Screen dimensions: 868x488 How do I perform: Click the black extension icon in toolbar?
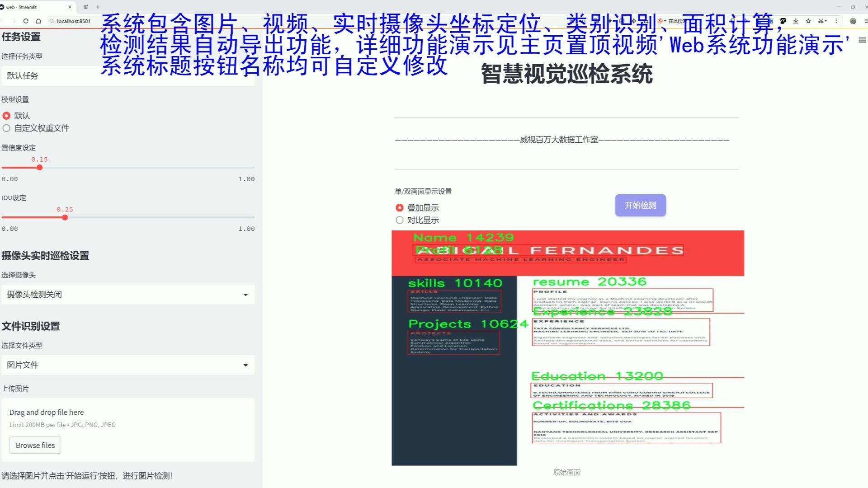pos(783,21)
